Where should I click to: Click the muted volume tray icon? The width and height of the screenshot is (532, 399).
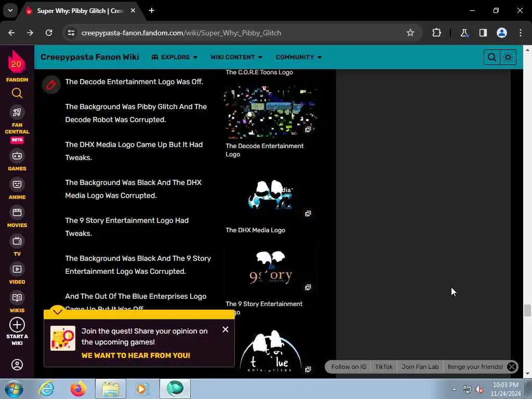tap(480, 390)
